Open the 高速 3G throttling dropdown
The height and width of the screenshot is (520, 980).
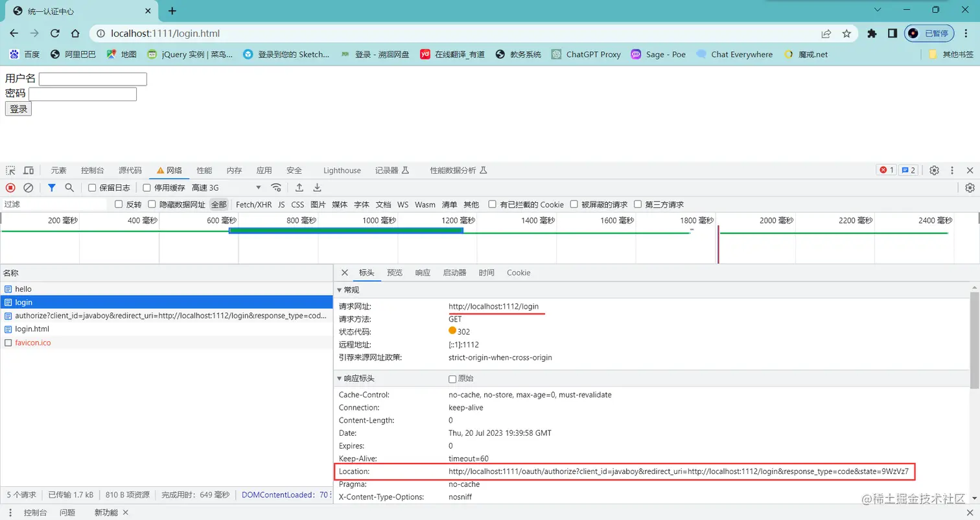tap(226, 187)
